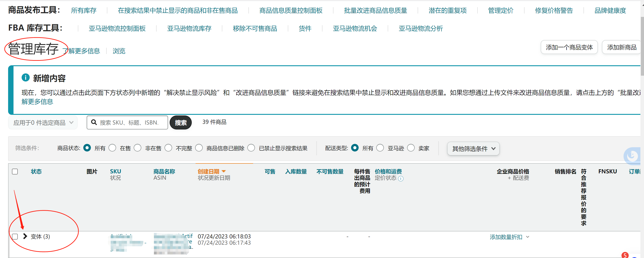Click the 浏览 link
The width and height of the screenshot is (644, 258).
[119, 51]
